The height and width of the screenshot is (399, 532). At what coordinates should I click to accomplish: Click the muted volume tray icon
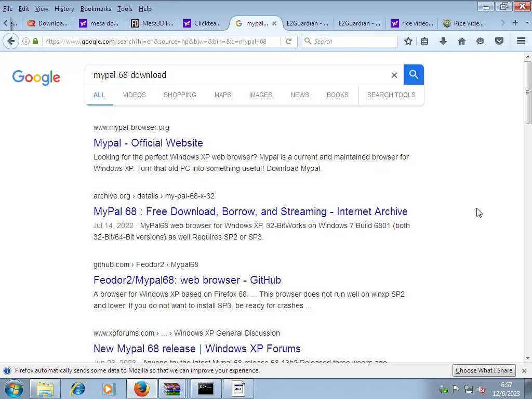[x=481, y=390]
